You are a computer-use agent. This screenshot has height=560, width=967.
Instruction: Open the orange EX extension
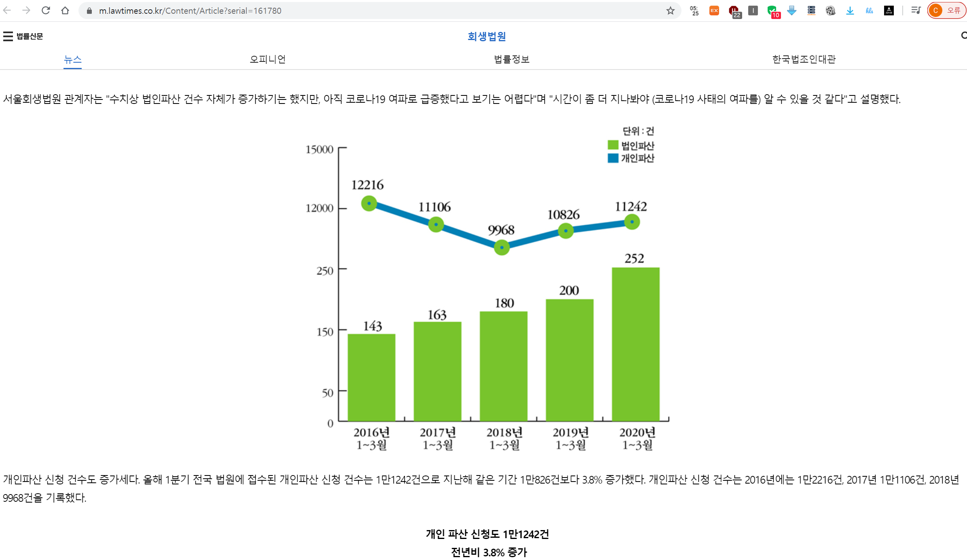coord(714,11)
